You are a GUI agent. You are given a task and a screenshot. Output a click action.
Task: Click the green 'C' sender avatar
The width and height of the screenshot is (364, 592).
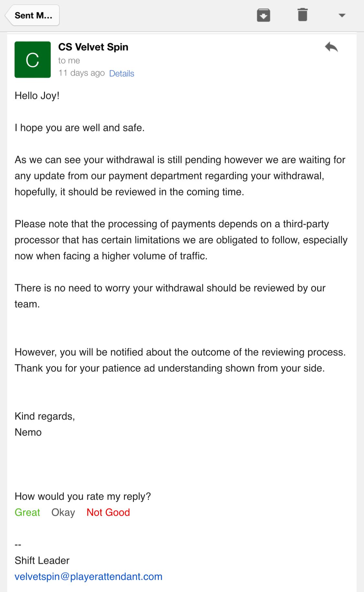[x=33, y=60]
